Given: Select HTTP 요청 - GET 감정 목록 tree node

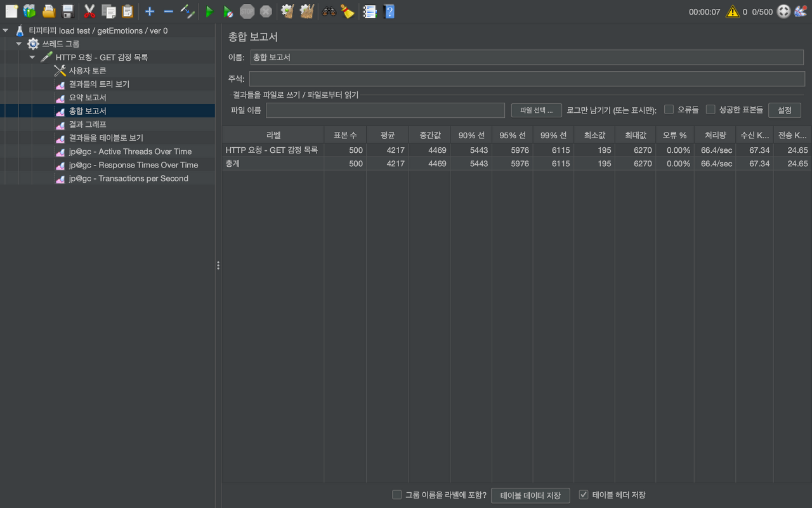Looking at the screenshot, I should (101, 57).
